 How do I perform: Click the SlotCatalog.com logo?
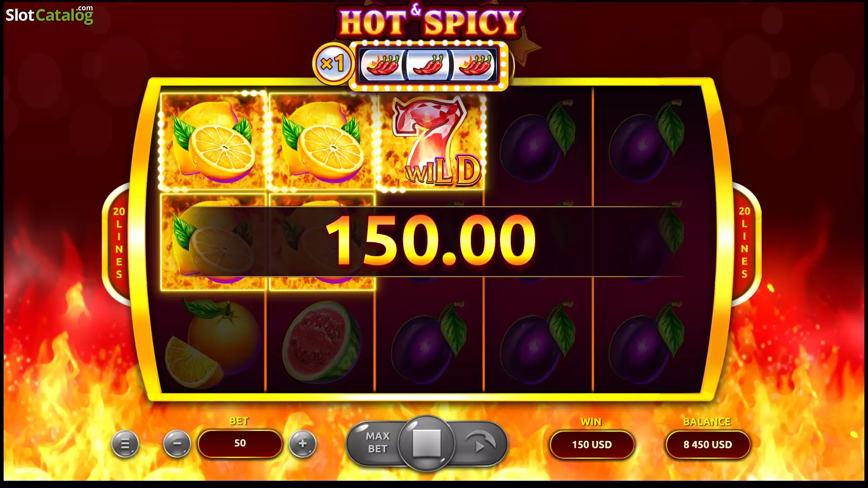pos(49,15)
